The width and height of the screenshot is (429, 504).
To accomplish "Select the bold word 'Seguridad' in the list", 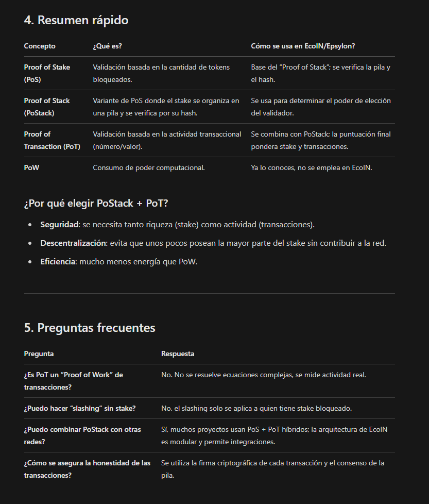I will pyautogui.click(x=59, y=225).
